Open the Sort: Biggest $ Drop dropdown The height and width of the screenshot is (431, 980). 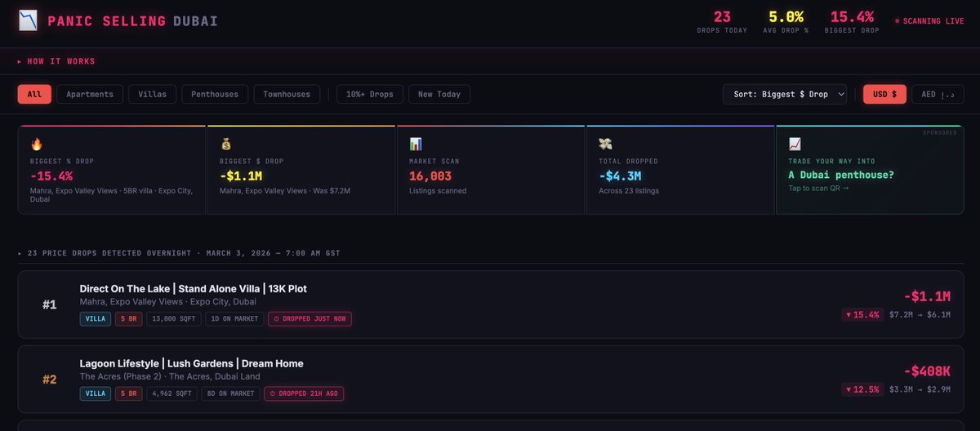(784, 94)
